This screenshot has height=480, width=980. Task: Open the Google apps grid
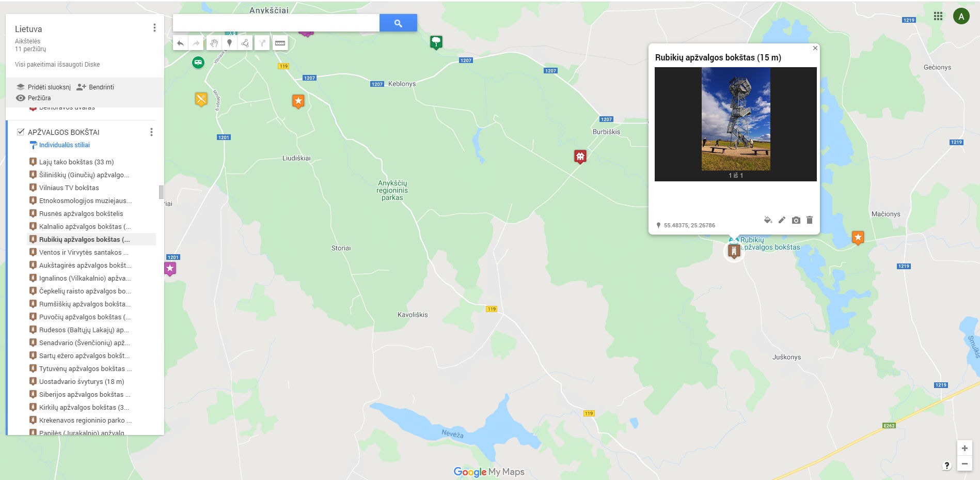click(x=938, y=16)
